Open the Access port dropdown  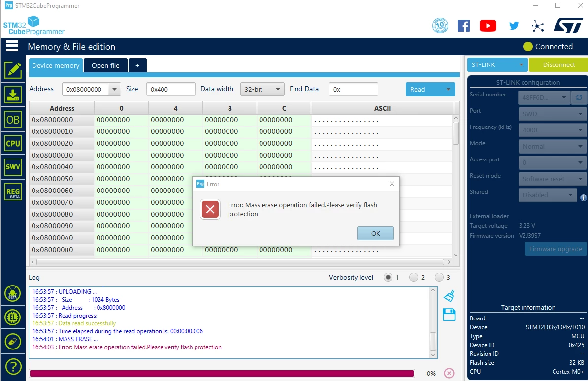pyautogui.click(x=552, y=163)
